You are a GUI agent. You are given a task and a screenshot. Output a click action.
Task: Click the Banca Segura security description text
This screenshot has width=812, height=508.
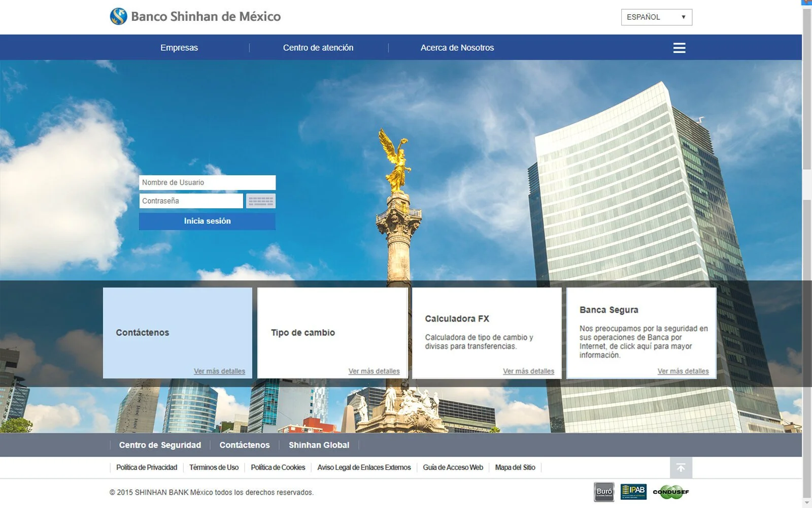pyautogui.click(x=644, y=342)
